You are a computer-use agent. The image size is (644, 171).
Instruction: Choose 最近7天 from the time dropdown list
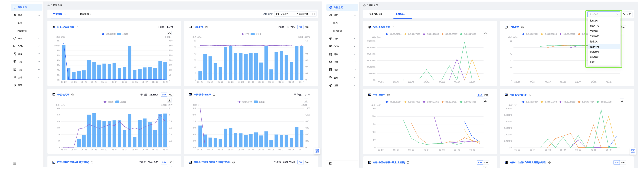[x=604, y=42]
